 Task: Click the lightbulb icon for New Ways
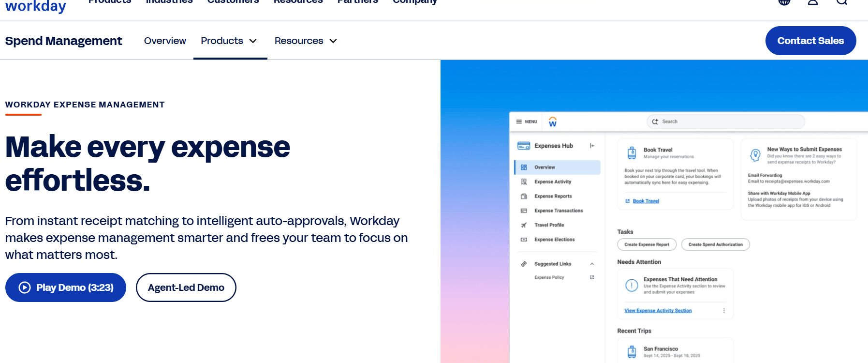755,155
